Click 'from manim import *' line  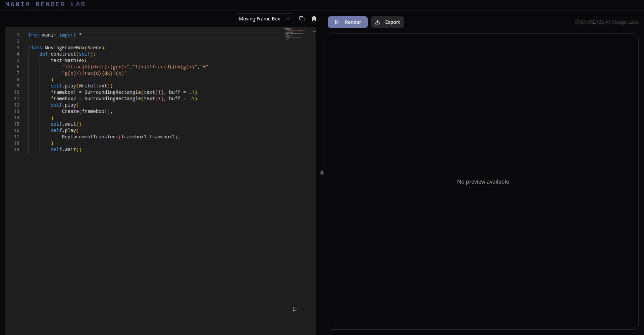55,35
